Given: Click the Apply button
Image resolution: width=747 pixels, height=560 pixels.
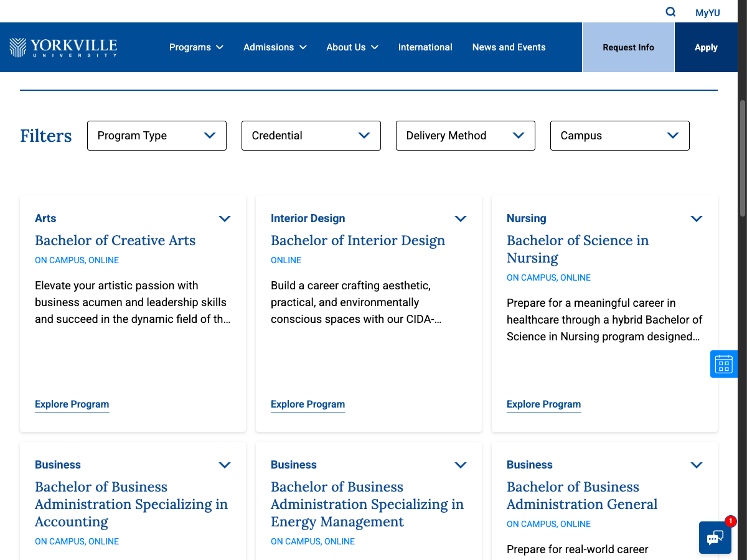Looking at the screenshot, I should [x=706, y=47].
